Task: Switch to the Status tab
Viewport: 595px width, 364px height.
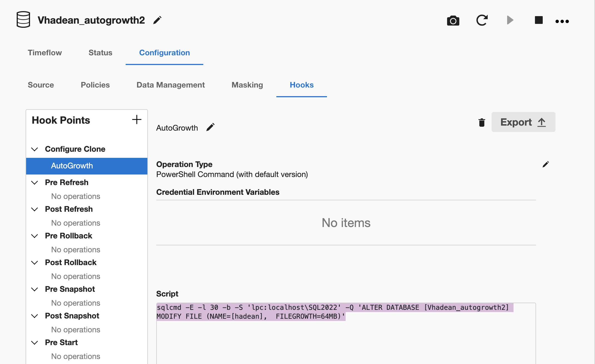Action: click(100, 53)
